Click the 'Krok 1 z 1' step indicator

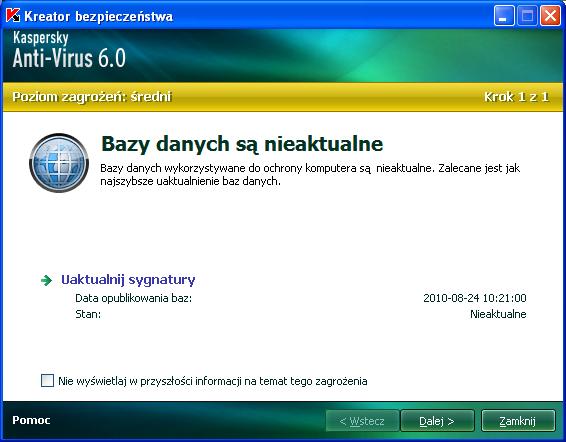516,97
